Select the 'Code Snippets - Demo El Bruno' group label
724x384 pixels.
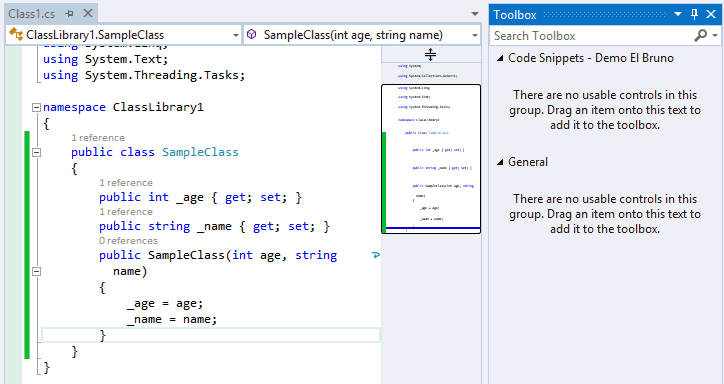click(x=591, y=58)
